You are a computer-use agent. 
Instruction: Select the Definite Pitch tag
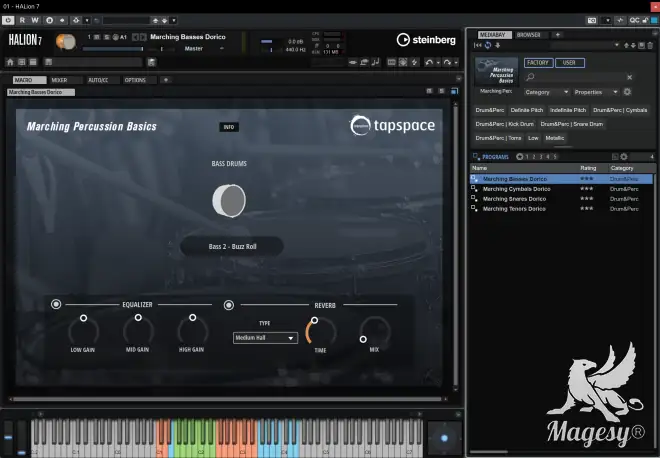[x=527, y=110]
